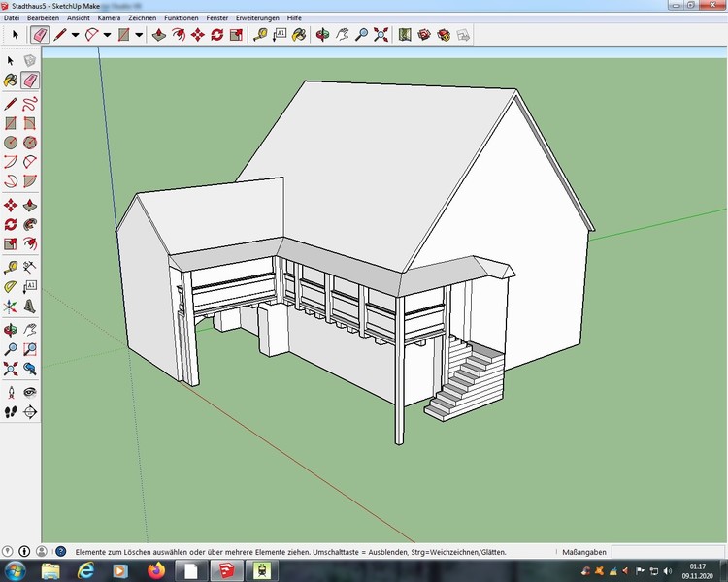
Task: Activate Push/Pull in the top toolbar
Action: [159, 35]
